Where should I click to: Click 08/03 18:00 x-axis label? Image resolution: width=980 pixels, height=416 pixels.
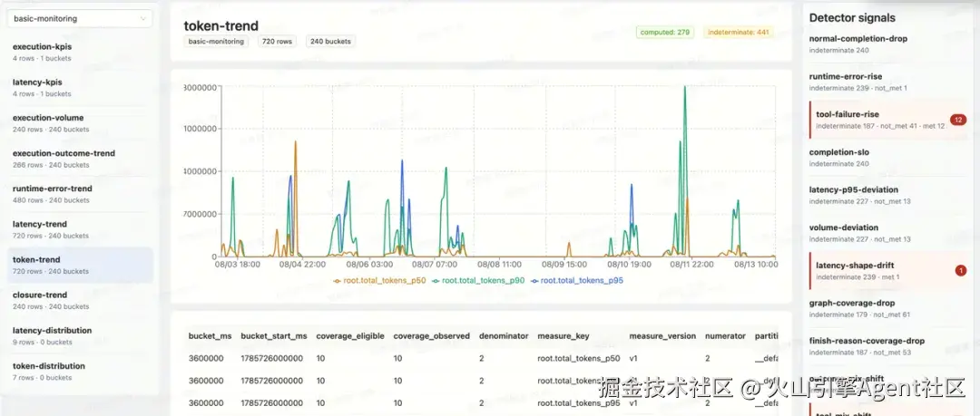tap(238, 265)
